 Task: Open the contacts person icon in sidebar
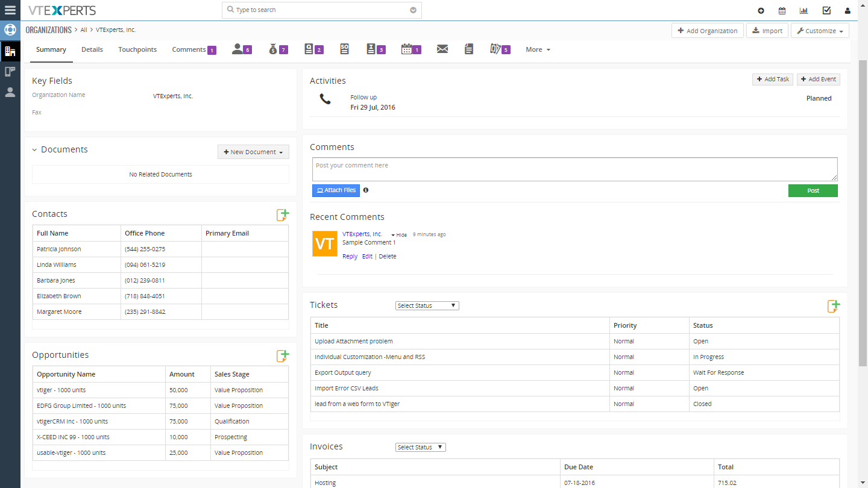point(10,92)
